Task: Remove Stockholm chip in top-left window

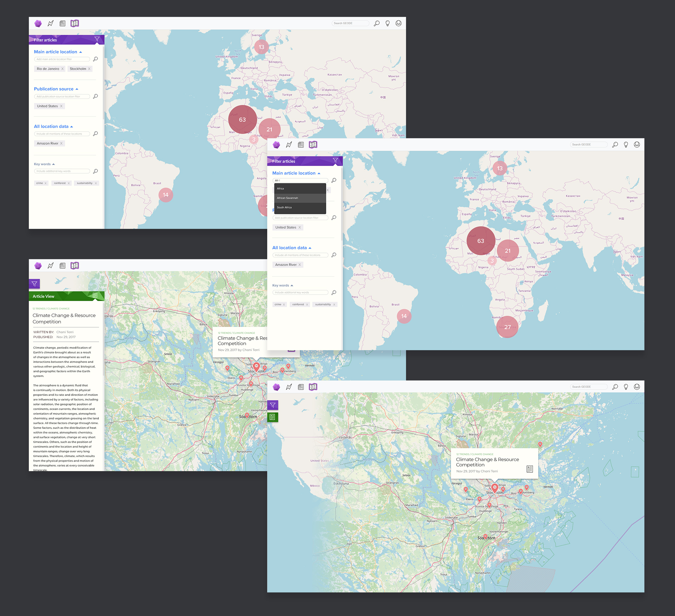Action: (x=89, y=69)
